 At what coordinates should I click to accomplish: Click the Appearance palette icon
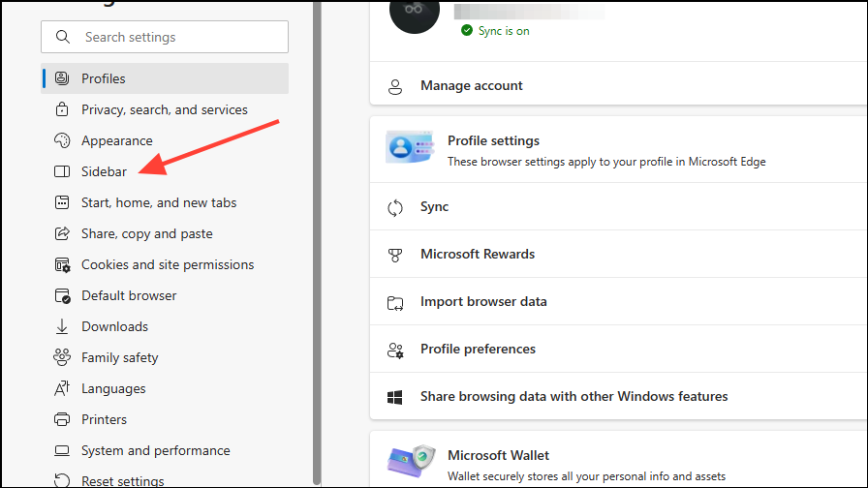point(62,140)
